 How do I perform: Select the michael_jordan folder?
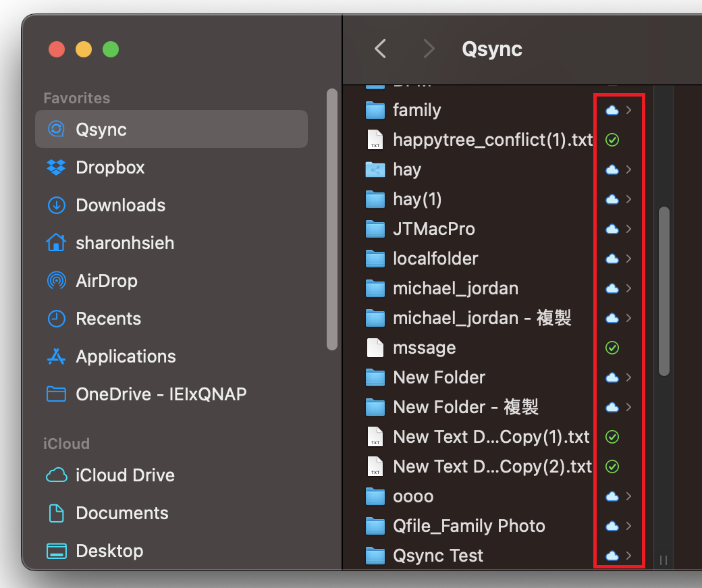456,288
